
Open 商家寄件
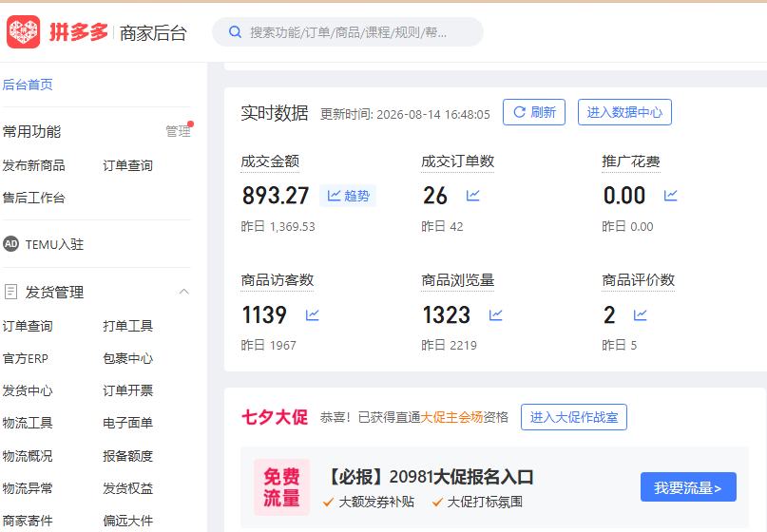(x=28, y=521)
